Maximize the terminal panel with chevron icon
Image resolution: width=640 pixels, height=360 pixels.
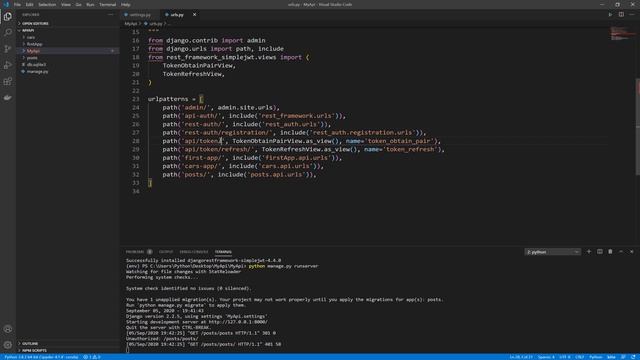click(x=621, y=252)
